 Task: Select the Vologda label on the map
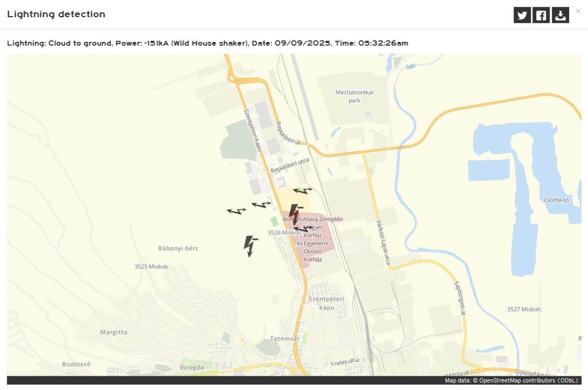191,367
